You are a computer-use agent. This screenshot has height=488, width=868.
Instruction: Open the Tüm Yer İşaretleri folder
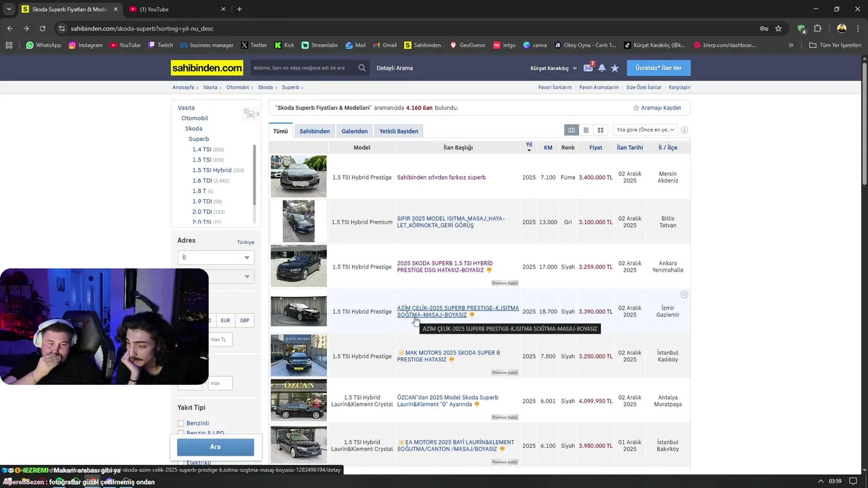pyautogui.click(x=835, y=45)
